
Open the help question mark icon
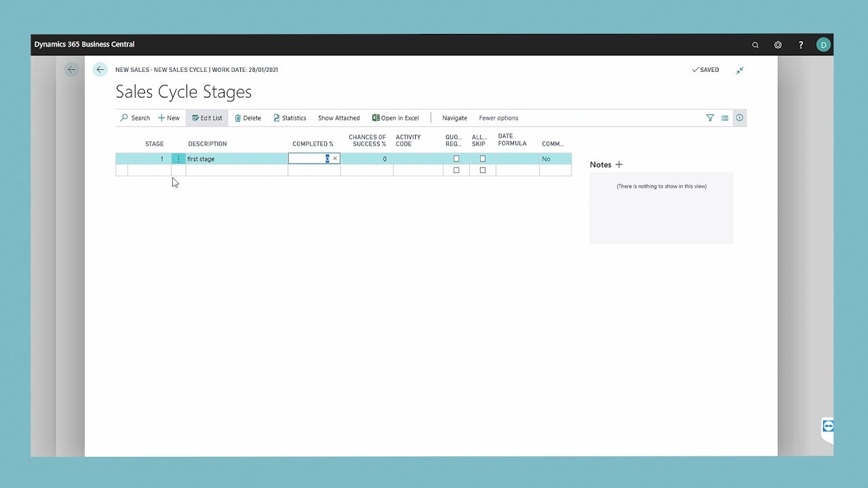(801, 45)
